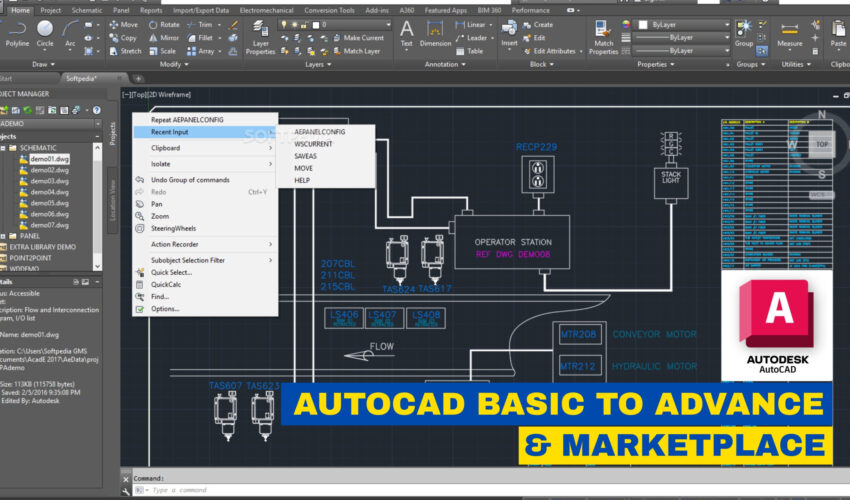Image resolution: width=850 pixels, height=500 pixels.
Task: Open the Electromechanical ribbon tab
Action: 266,10
